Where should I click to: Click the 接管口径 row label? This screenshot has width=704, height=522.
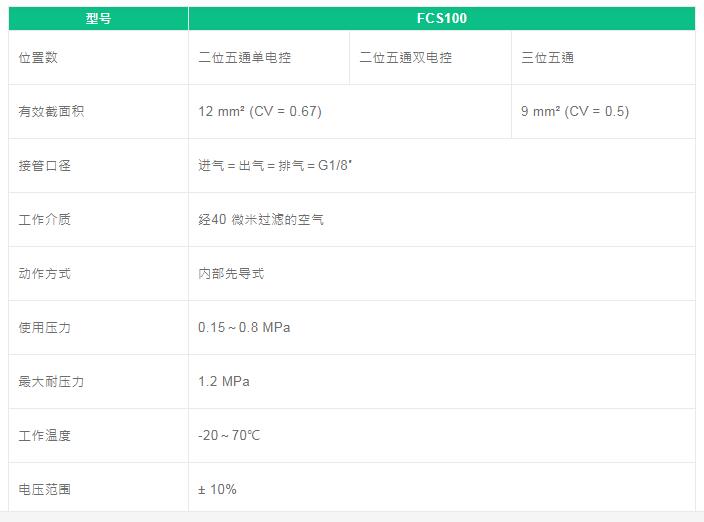click(45, 166)
